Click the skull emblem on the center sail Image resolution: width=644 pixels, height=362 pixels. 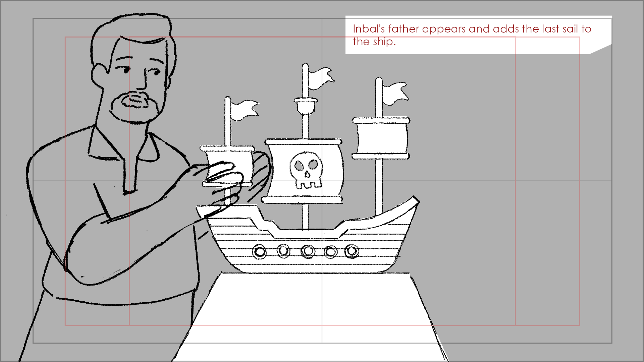[307, 170]
